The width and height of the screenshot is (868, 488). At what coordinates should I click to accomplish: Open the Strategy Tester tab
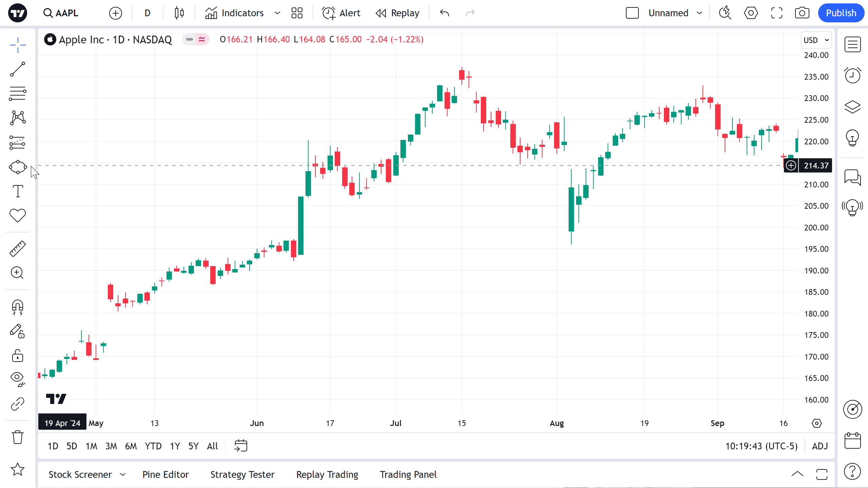click(x=242, y=474)
